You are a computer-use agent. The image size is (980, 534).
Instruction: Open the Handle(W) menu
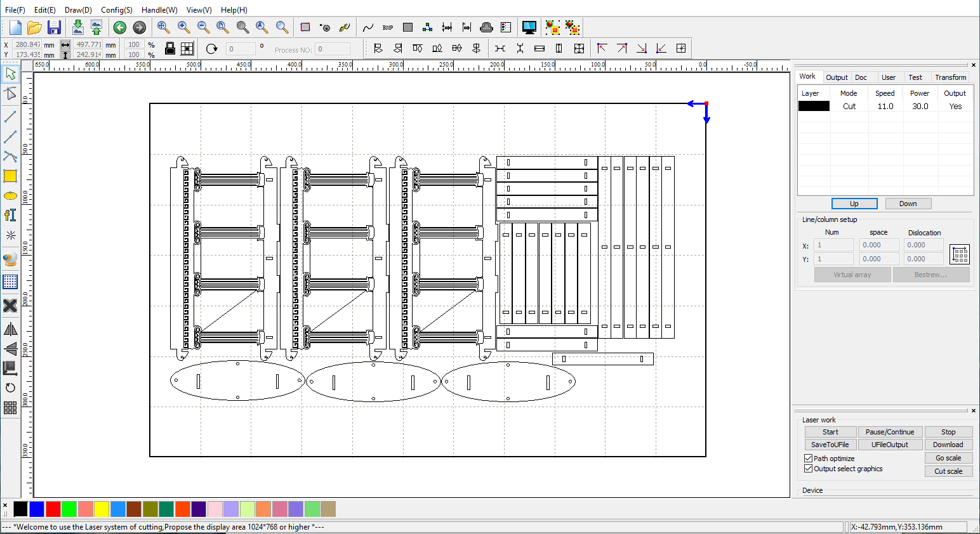pyautogui.click(x=159, y=10)
